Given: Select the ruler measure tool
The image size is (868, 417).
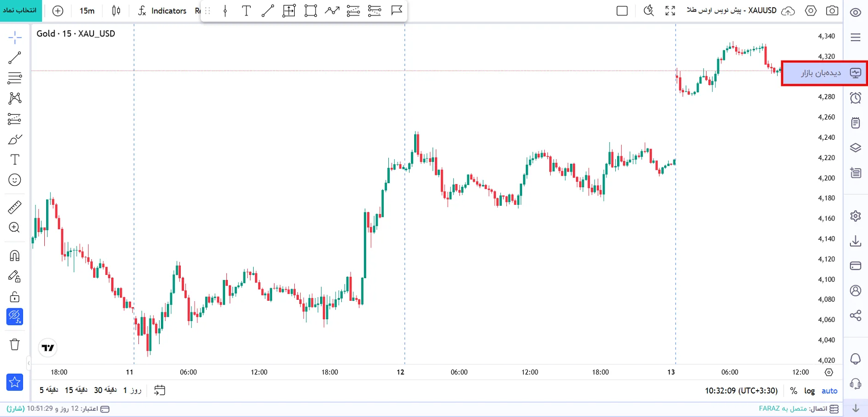Looking at the screenshot, I should [x=15, y=208].
